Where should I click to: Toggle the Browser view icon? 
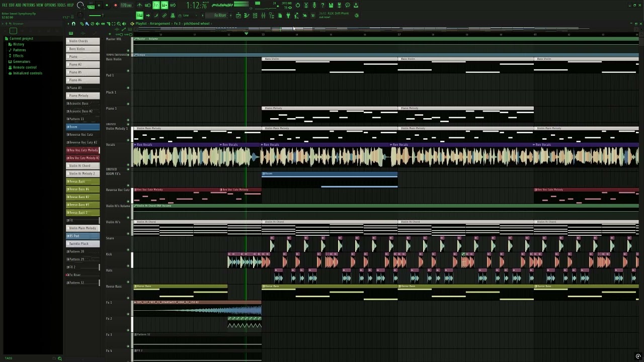coord(272,15)
